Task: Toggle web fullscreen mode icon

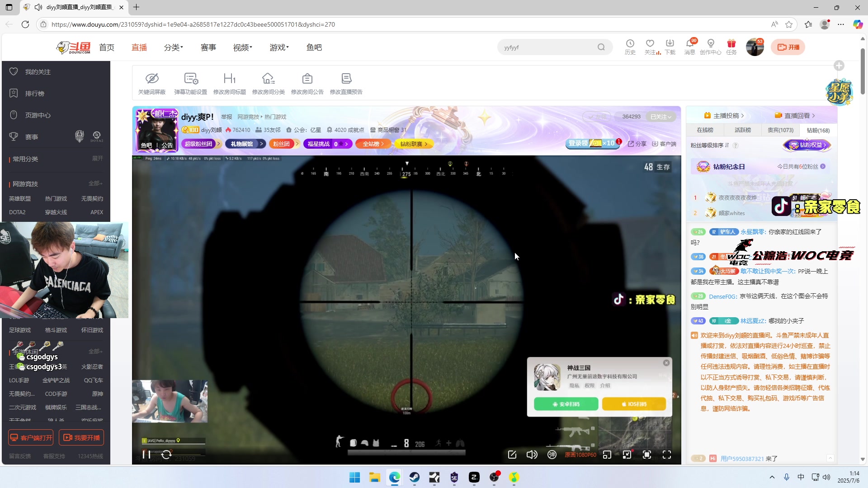Action: click(647, 455)
